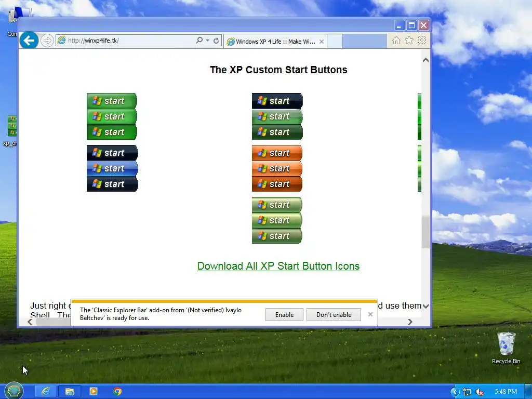Close the Windows XP 4 Life tab
The image size is (532, 399).
321,42
